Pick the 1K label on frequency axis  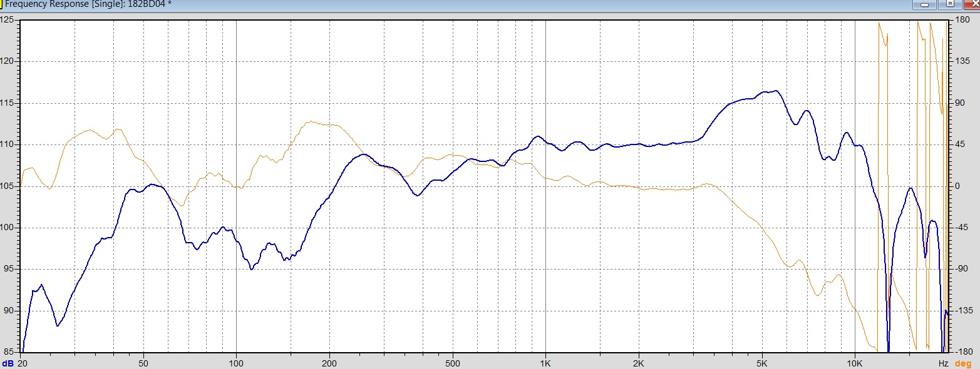tap(545, 363)
